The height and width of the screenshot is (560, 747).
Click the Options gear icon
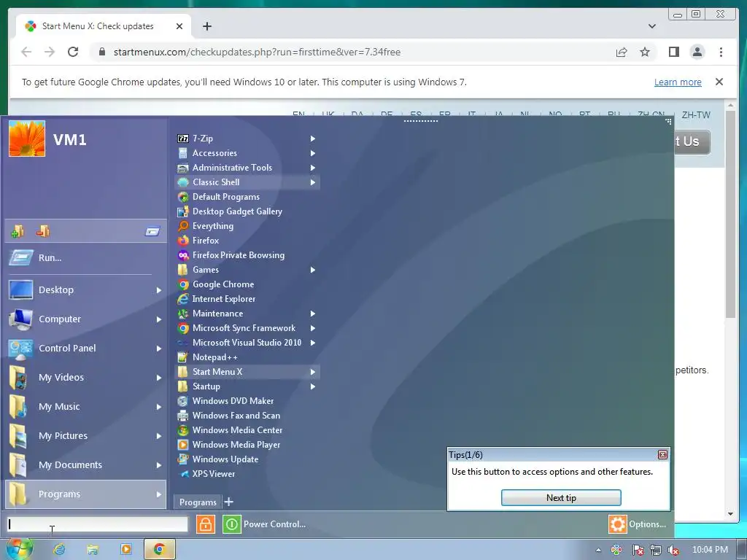(x=617, y=524)
